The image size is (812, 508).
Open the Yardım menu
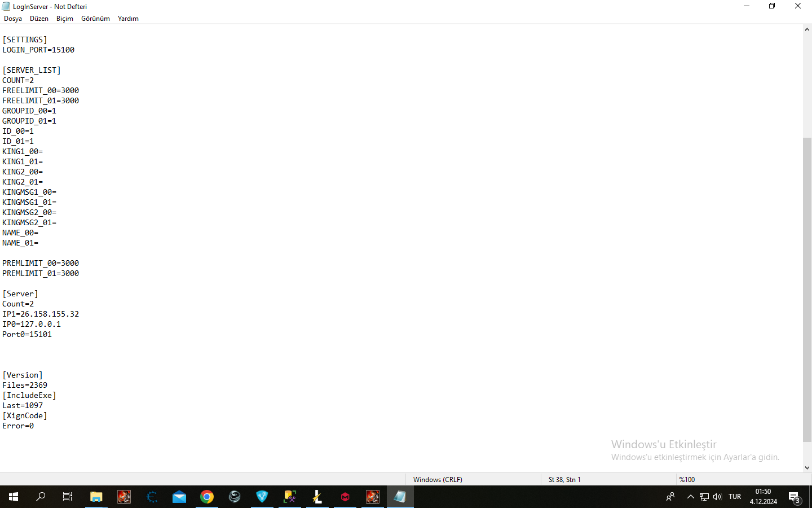tap(128, 19)
